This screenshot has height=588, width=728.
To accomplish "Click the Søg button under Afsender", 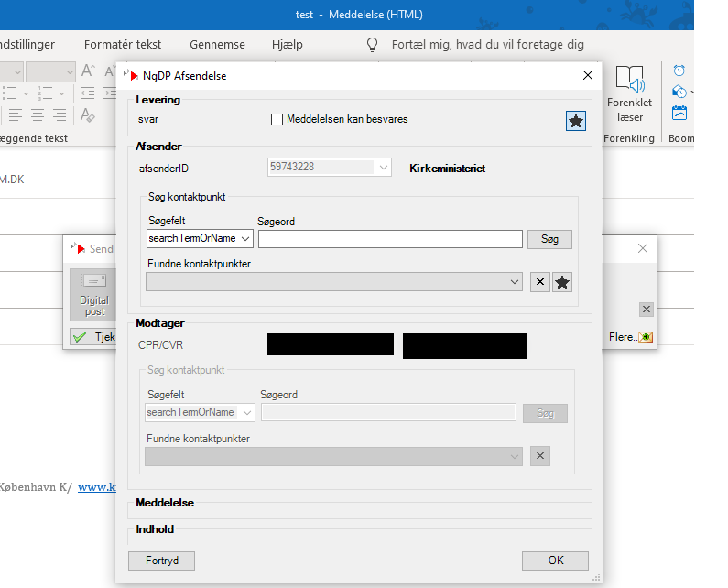I will (x=549, y=239).
